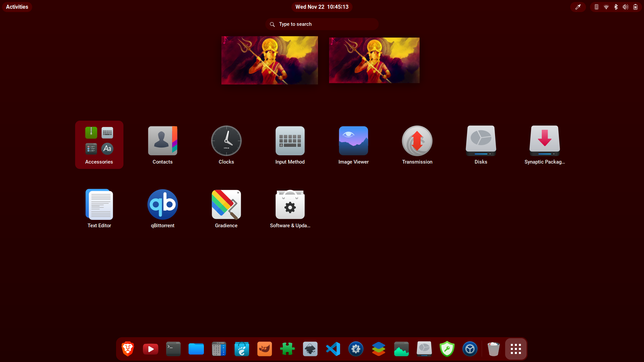Click the volume speaker icon

pos(626,7)
